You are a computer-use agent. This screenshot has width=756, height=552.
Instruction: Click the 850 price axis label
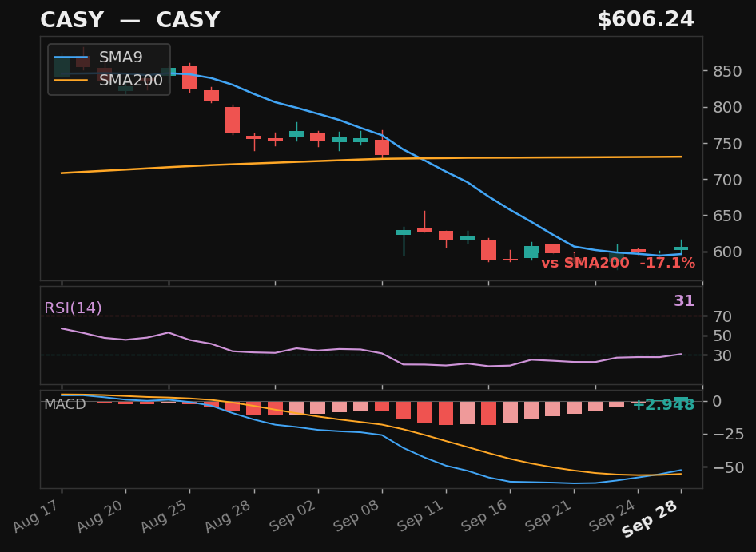727,71
